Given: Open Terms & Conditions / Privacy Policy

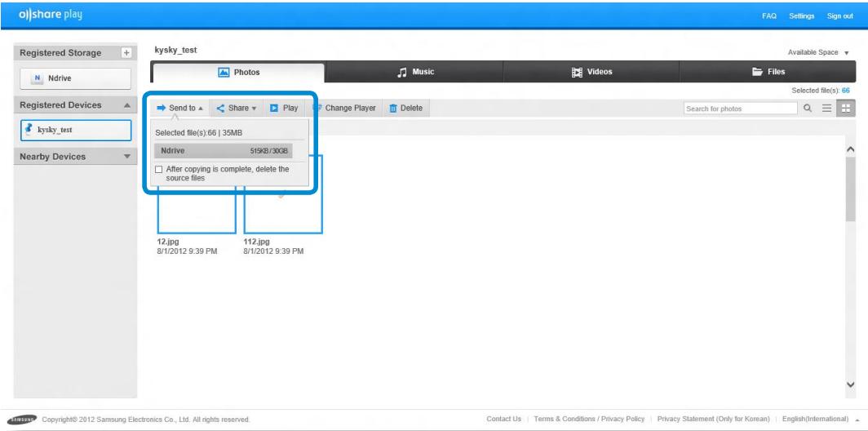Looking at the screenshot, I should click(589, 419).
